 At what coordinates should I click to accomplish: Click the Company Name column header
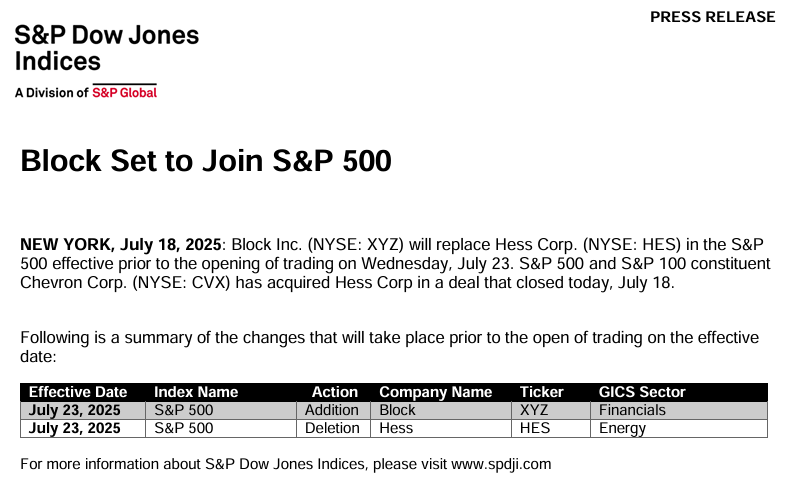coord(435,392)
